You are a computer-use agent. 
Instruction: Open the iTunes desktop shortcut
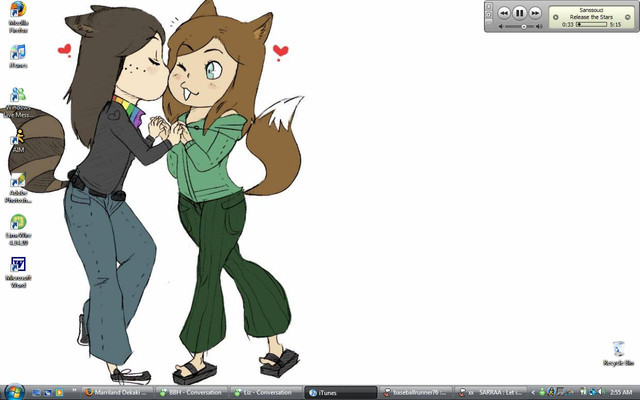click(18, 56)
